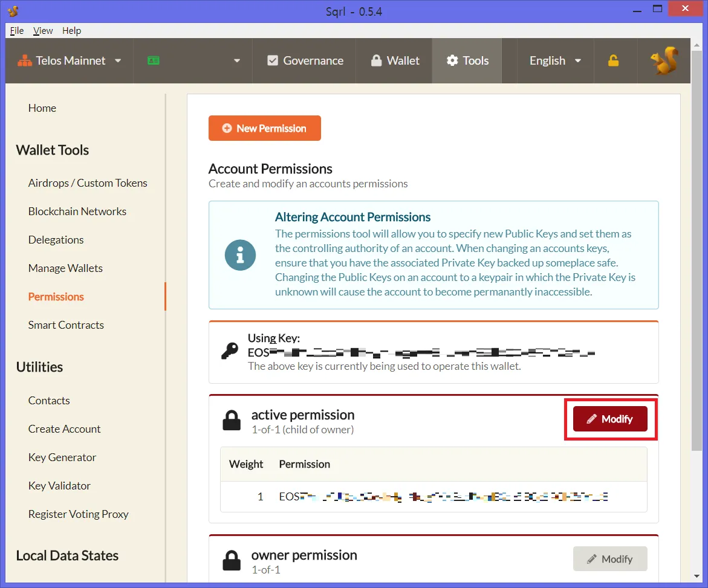Open the Help menu
708x588 pixels.
71,31
